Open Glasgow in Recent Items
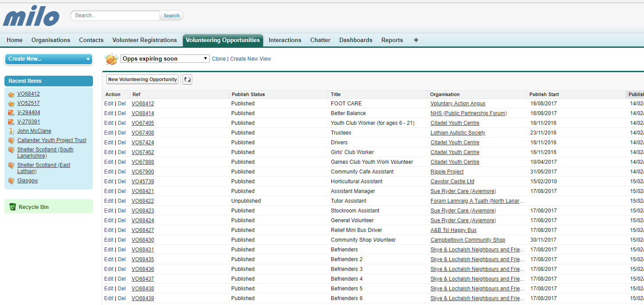 pos(27,181)
